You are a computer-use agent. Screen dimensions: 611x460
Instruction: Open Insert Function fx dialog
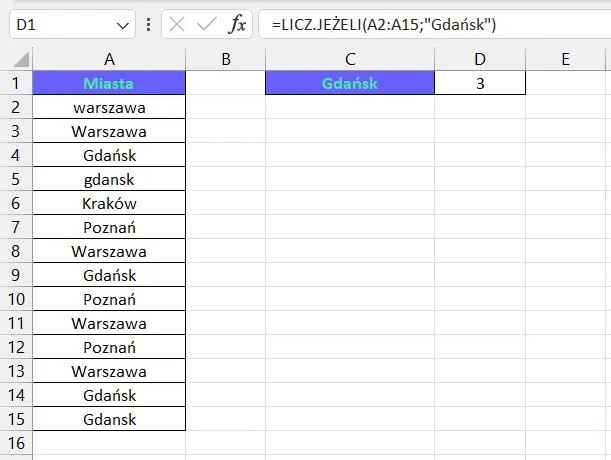[x=237, y=24]
